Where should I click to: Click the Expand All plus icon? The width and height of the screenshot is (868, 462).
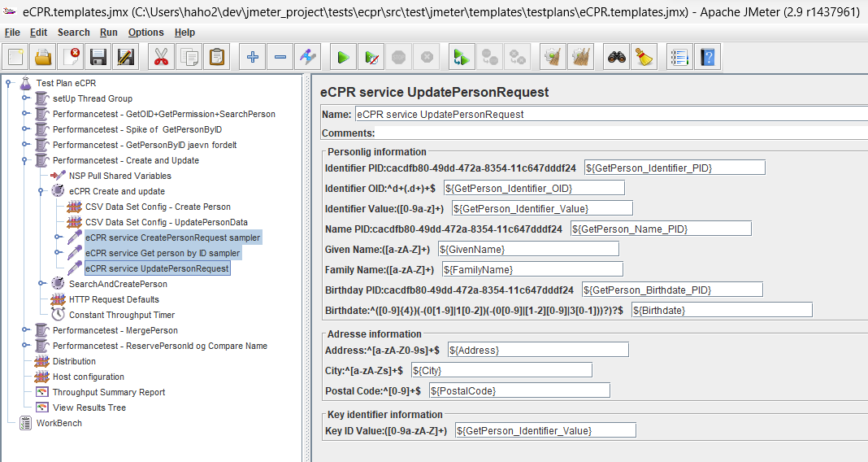click(x=253, y=57)
